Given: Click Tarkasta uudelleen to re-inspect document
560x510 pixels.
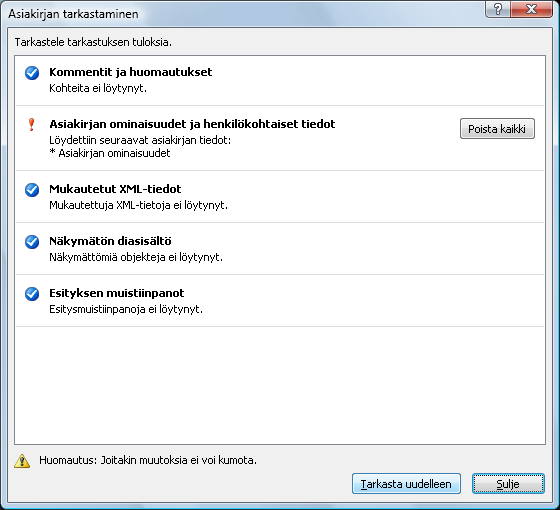Looking at the screenshot, I should (406, 484).
